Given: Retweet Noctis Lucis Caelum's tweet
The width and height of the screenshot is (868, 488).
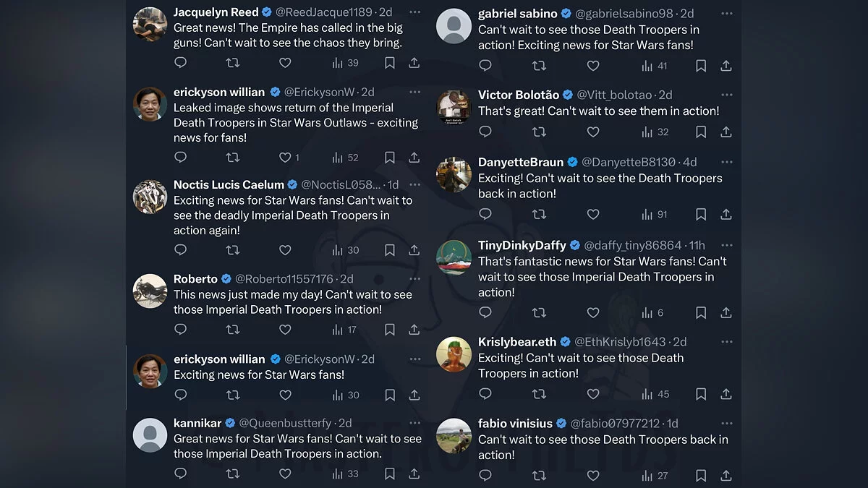Looking at the screenshot, I should 233,250.
